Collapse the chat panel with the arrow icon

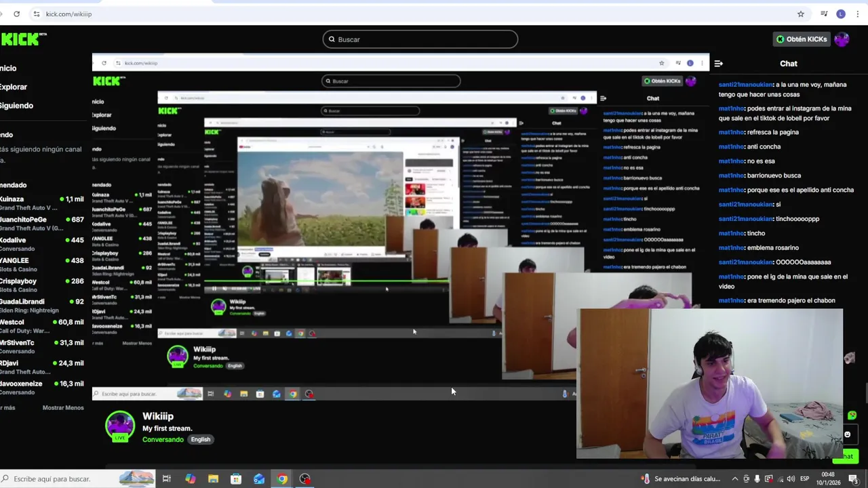click(x=718, y=64)
